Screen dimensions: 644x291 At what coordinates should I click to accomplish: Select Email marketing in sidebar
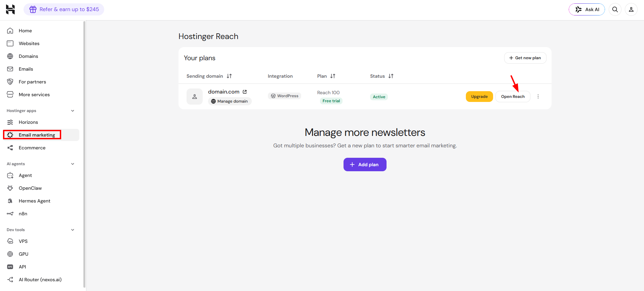(41, 135)
